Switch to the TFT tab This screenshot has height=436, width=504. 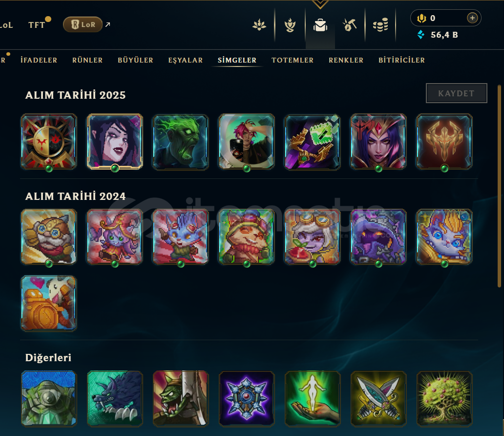pos(37,25)
